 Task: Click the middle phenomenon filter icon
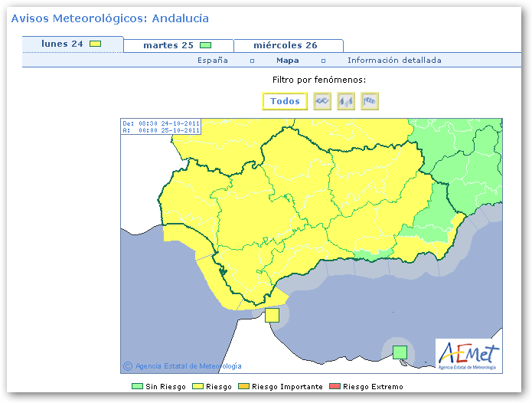pyautogui.click(x=346, y=102)
